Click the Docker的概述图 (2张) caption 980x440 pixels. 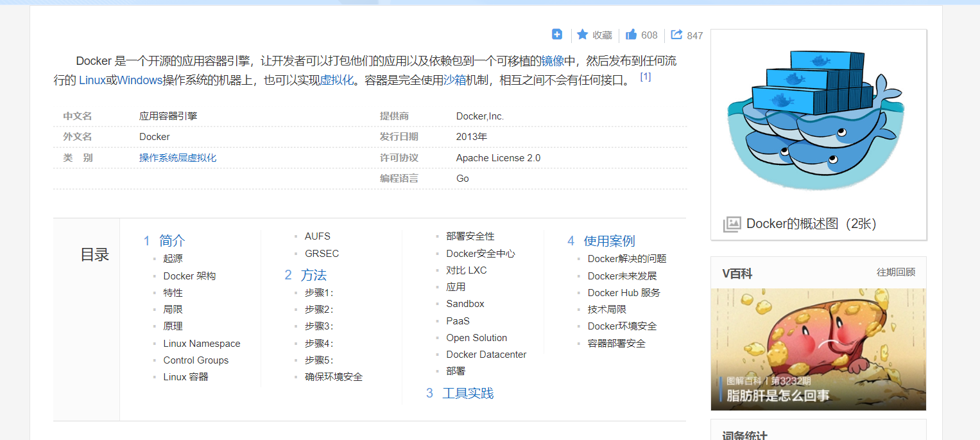(x=811, y=224)
